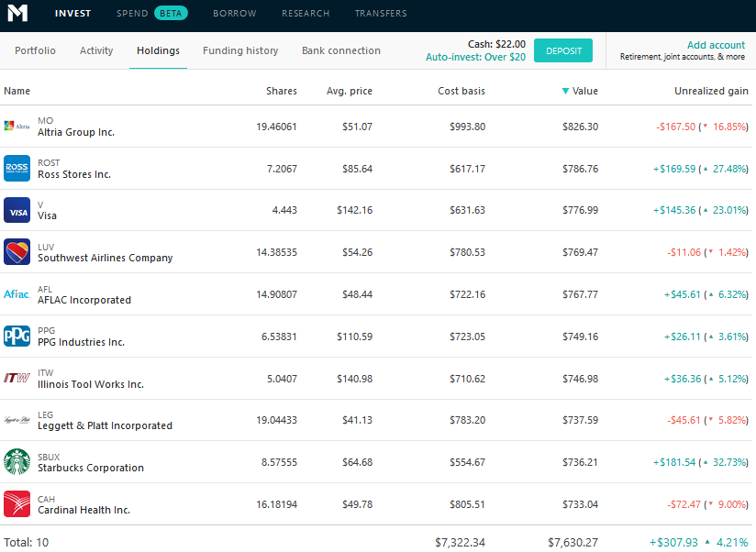
Task: Click Southwest cost basis $780.53
Action: tap(467, 252)
